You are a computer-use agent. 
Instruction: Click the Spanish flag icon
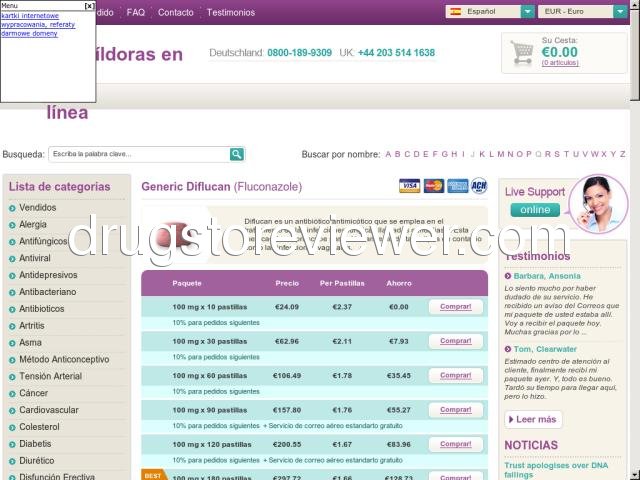pyautogui.click(x=456, y=11)
